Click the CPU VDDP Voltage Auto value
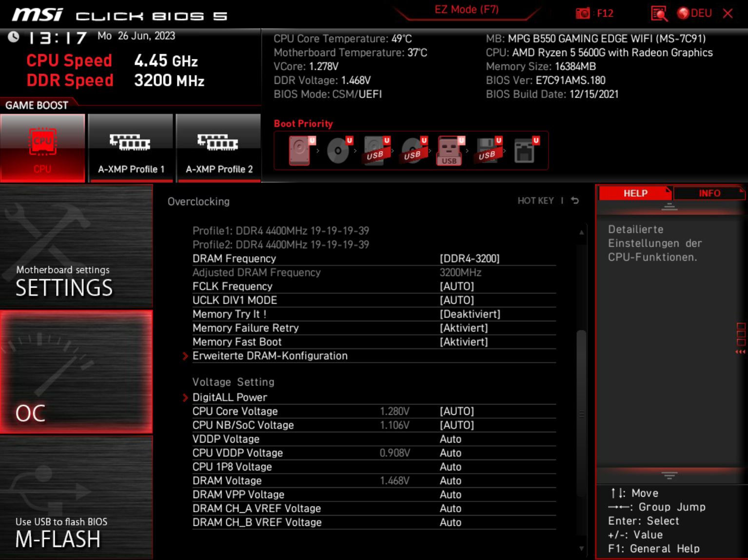 [451, 453]
